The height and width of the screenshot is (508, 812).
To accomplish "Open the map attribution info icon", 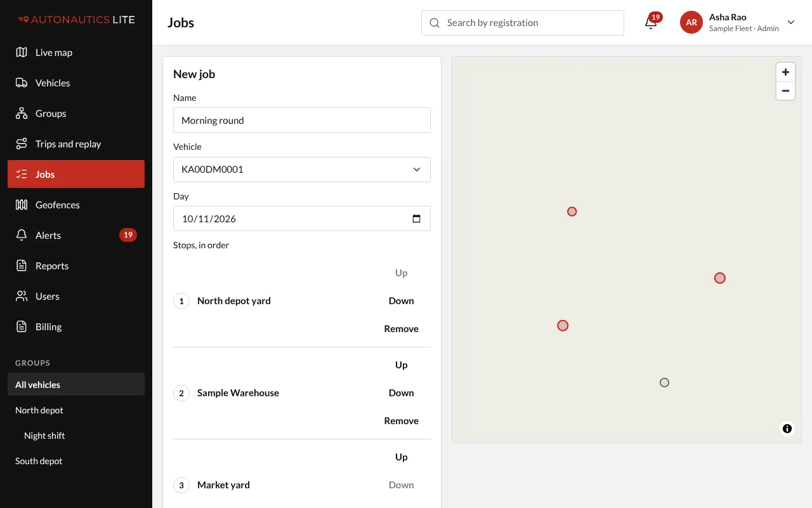I will point(787,429).
